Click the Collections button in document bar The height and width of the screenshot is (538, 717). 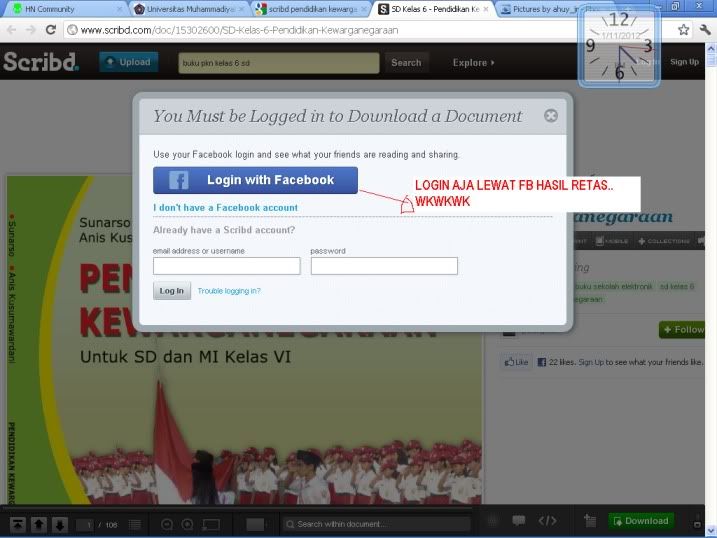(x=663, y=241)
